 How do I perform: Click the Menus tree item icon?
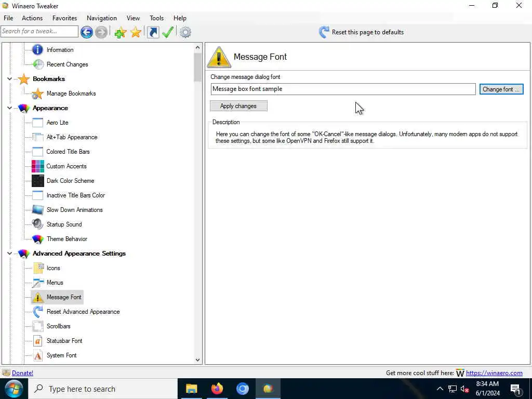(38, 283)
